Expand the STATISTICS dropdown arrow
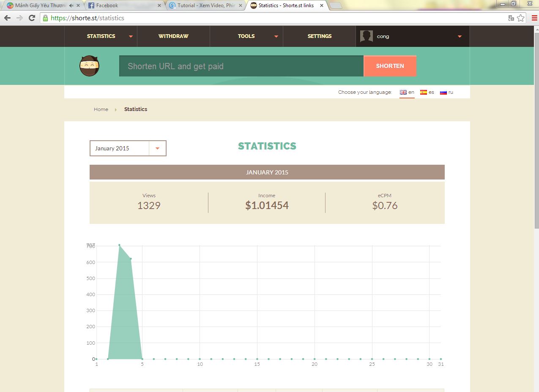This screenshot has height=392, width=539. [x=131, y=37]
